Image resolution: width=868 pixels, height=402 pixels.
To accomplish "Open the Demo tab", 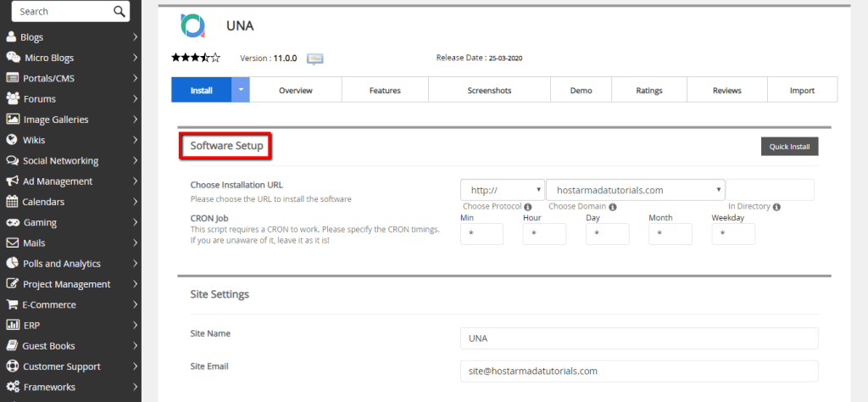I will (581, 90).
